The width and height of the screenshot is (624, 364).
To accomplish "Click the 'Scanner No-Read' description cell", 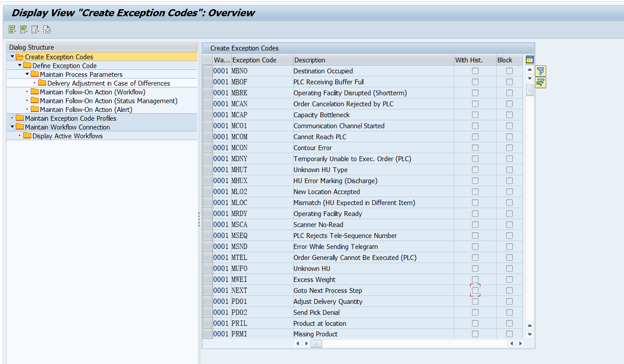I will coord(374,225).
